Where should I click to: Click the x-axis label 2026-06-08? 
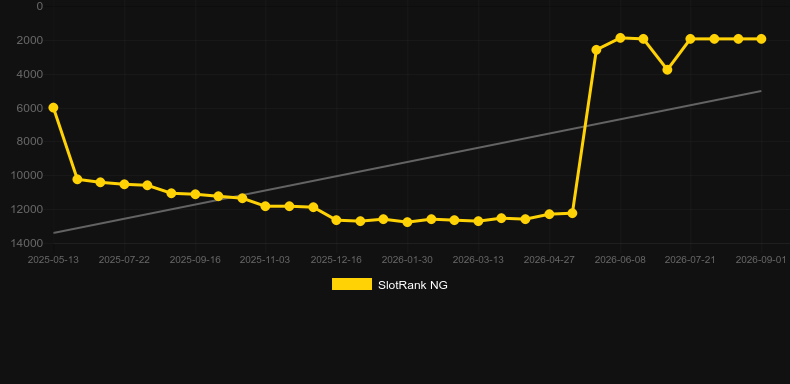point(620,260)
